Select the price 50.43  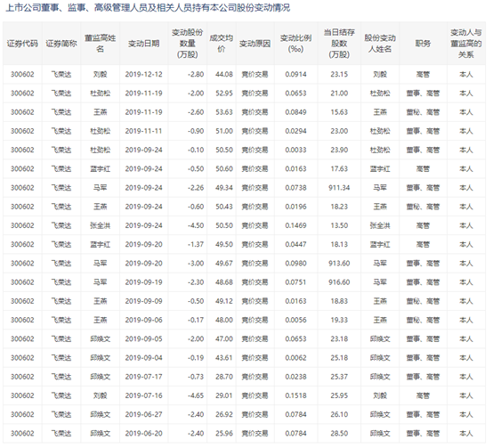point(224,207)
